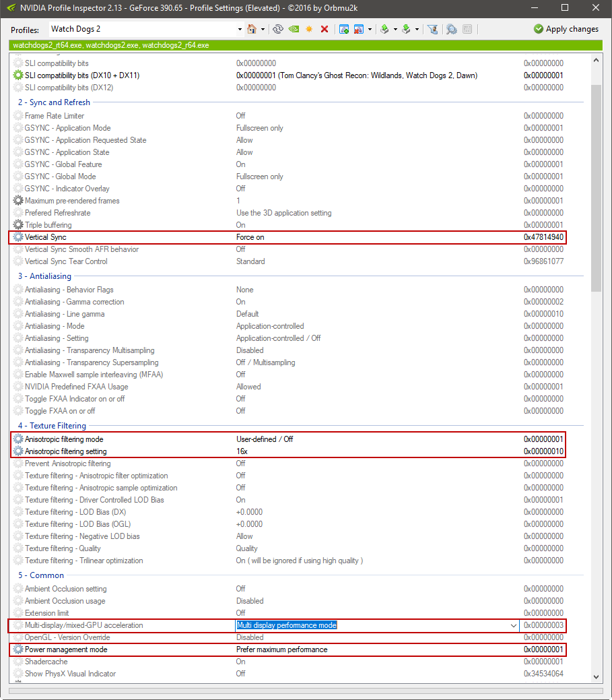Select the 'GSYNC - Application Mode' row
This screenshot has height=700, width=612.
tap(287, 128)
